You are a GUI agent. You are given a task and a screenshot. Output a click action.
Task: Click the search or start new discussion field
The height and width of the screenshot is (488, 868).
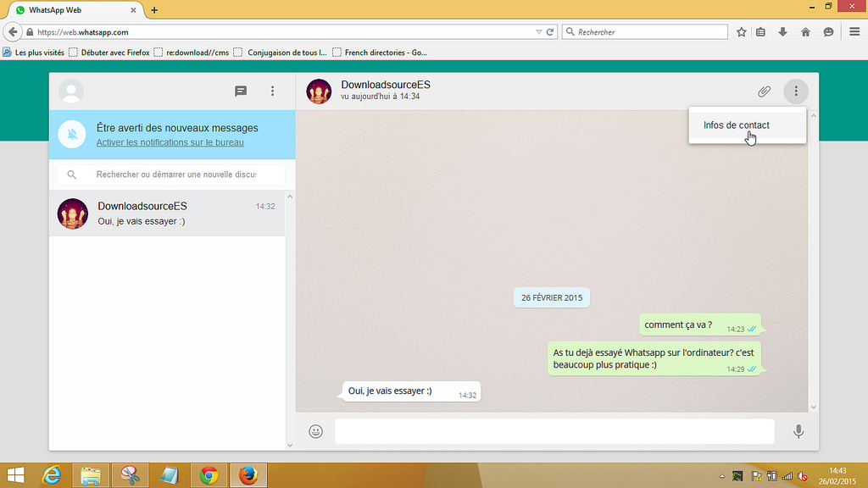tap(175, 175)
